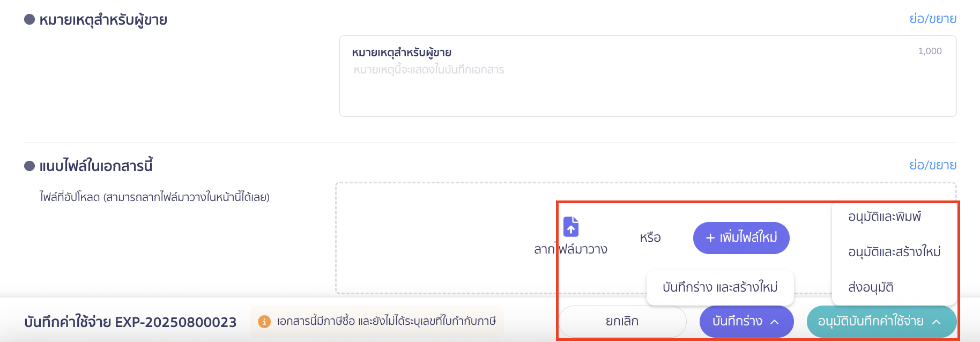
Task: Expand the chevron on อนุมัติบันทึกค่าใช้จ่าย
Action: (937, 323)
